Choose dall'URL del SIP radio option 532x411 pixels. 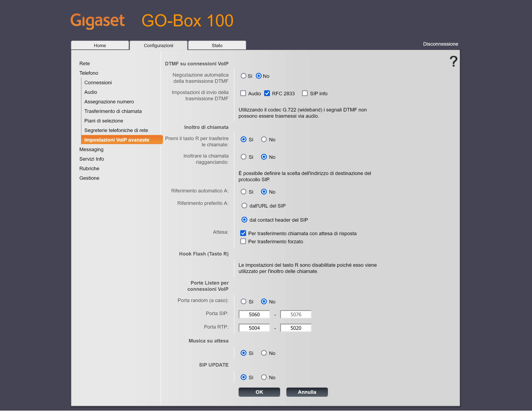[244, 206]
